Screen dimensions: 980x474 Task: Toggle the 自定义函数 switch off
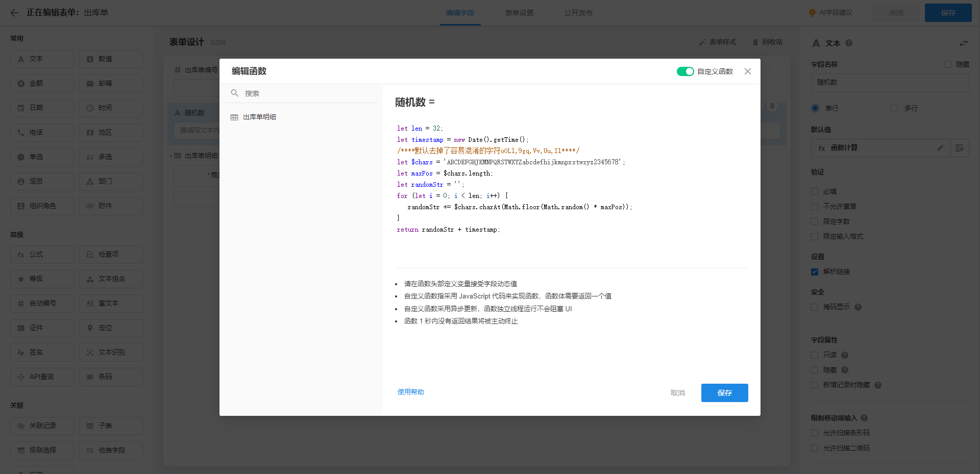pyautogui.click(x=685, y=71)
